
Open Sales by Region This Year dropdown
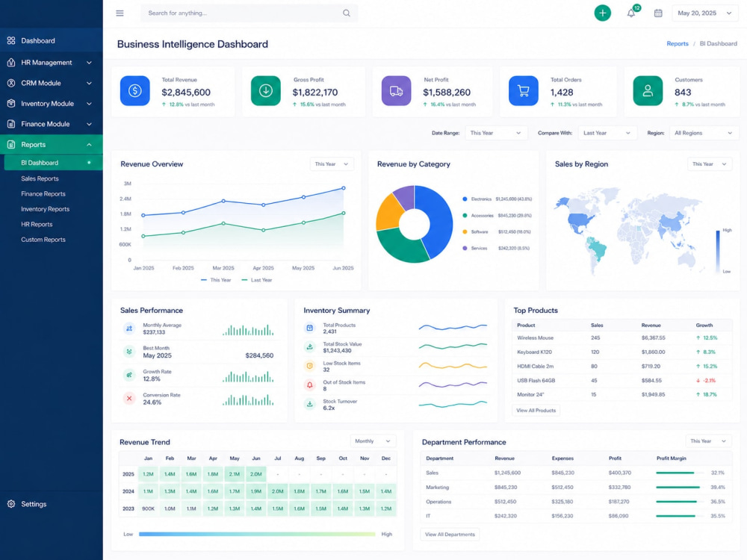[x=710, y=164]
